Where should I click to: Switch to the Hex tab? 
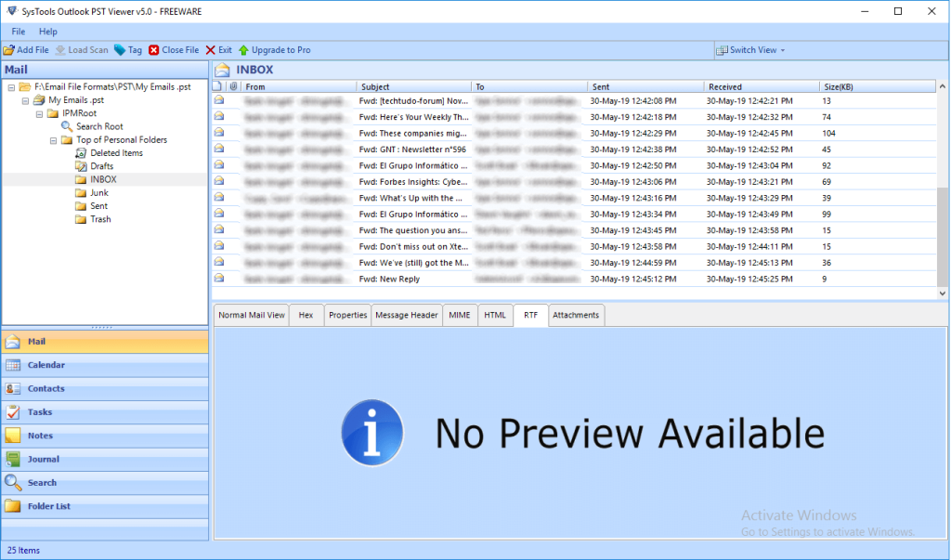coord(306,315)
